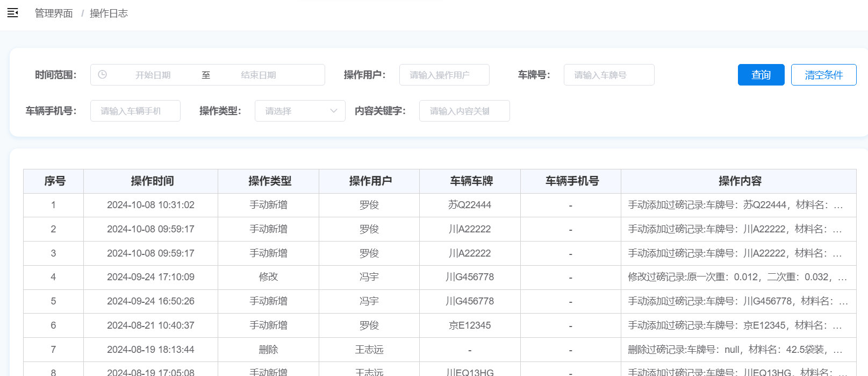This screenshot has width=868, height=376.
Task: Collapse the sidebar via hamburger menu icon
Action: pyautogui.click(x=13, y=13)
